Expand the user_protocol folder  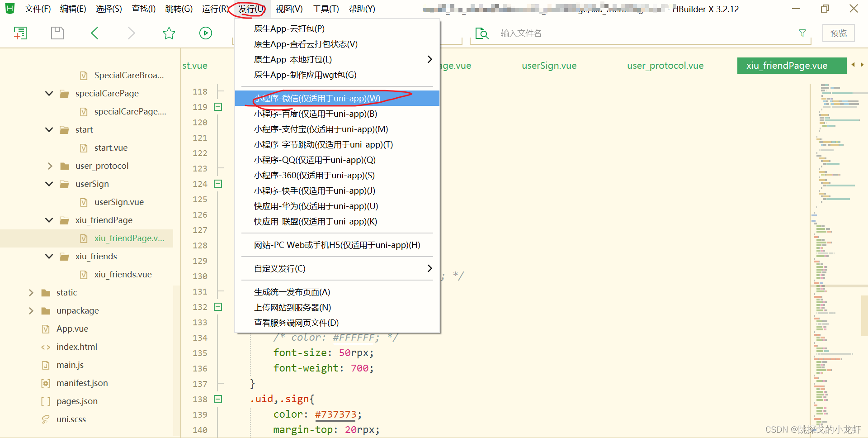(50, 166)
